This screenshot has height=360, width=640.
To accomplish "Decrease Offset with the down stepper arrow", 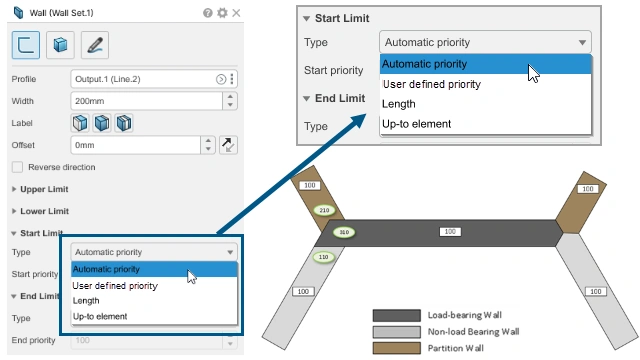I will (208, 149).
